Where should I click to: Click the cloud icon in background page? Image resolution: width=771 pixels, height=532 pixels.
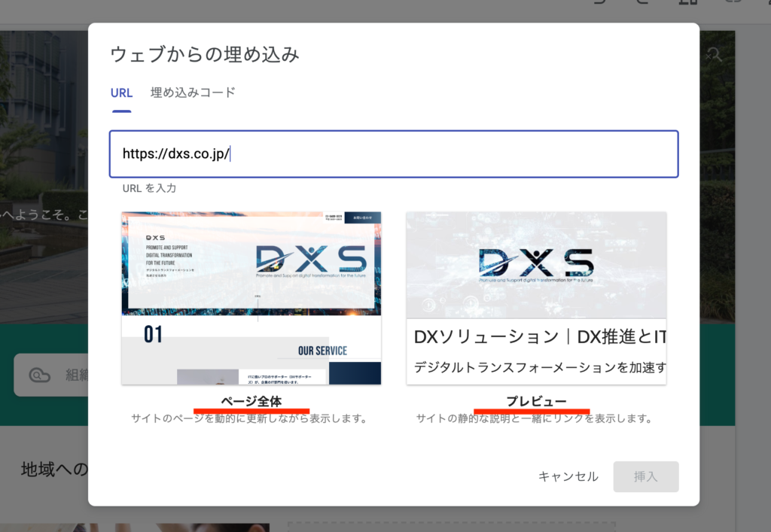pos(40,375)
